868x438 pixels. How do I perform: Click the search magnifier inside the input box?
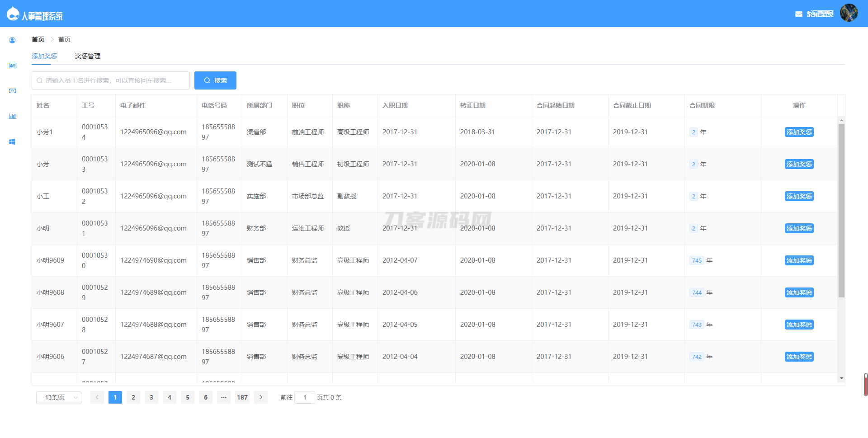[39, 80]
